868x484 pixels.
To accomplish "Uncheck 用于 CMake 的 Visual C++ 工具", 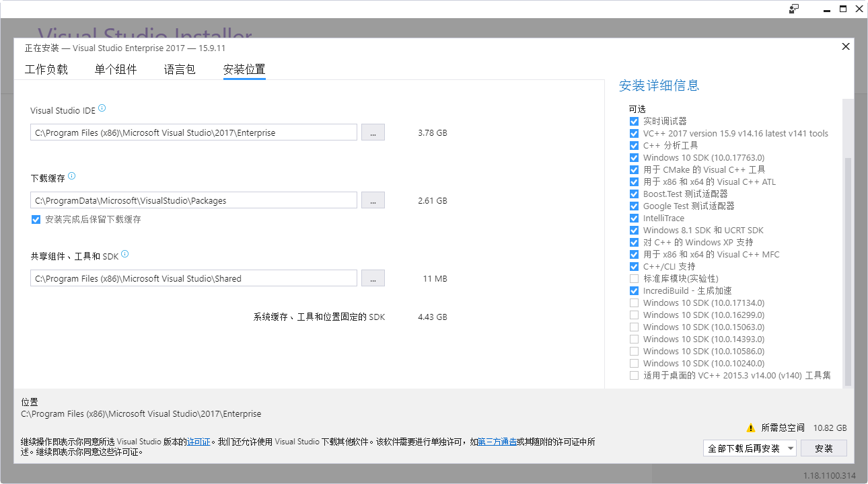I will click(x=634, y=169).
